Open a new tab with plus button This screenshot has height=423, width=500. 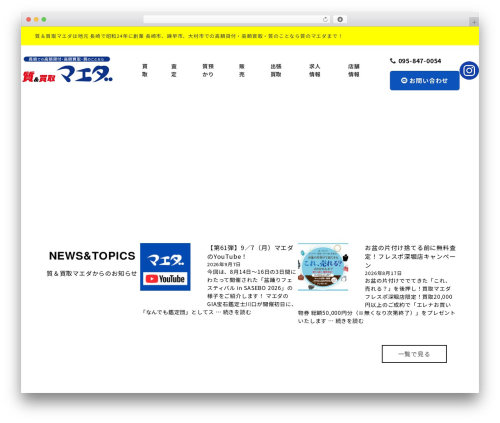pos(474,22)
